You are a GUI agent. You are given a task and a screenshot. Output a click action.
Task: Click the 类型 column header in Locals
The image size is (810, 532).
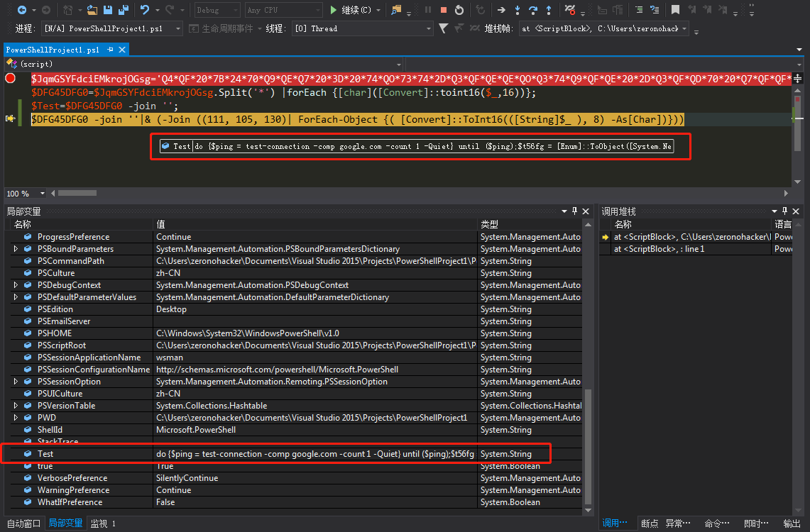(530, 224)
